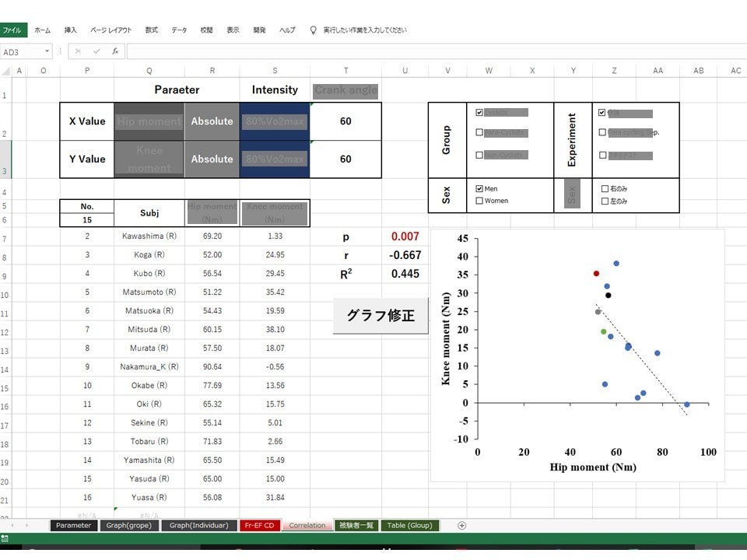747x560 pixels.
Task: Open the ページレイアウト ribbon tab
Action: [x=111, y=30]
